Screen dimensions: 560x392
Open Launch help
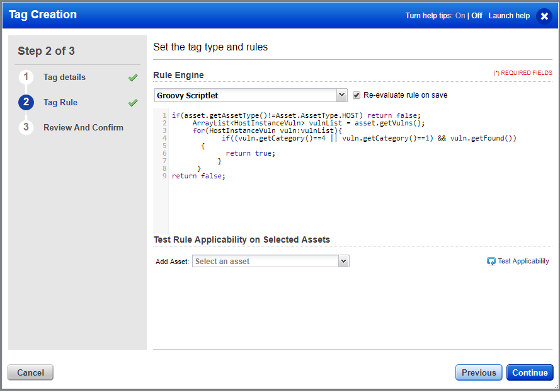[x=509, y=15]
